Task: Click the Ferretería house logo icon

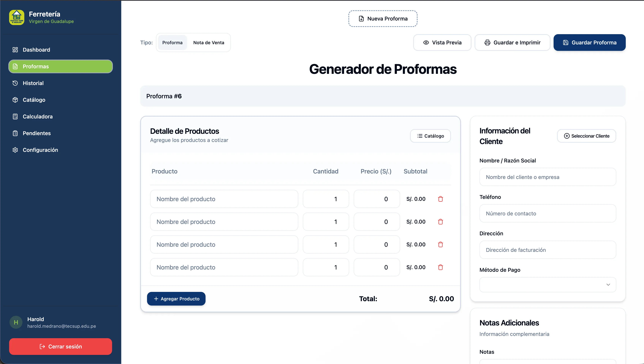Action: click(17, 17)
